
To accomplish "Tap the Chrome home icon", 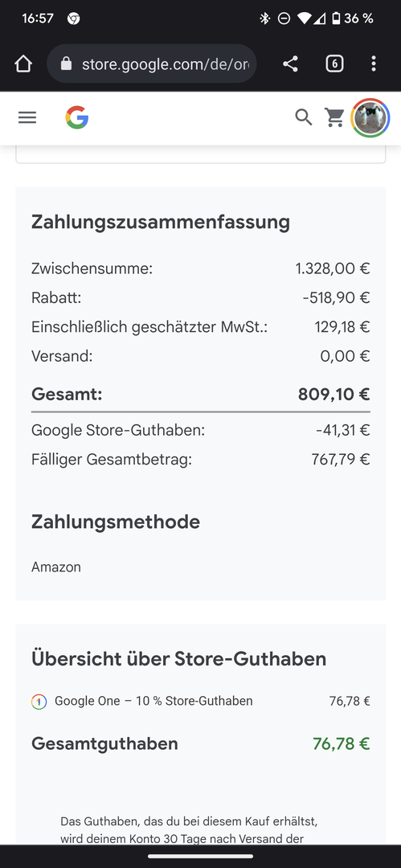I will [23, 64].
